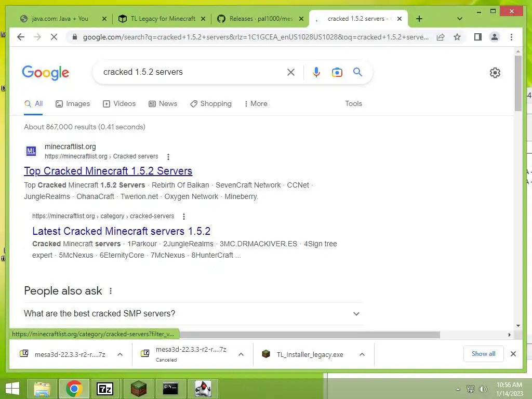Screen dimensions: 532x399
Task: Click the share page icon in address bar
Action: (441, 37)
